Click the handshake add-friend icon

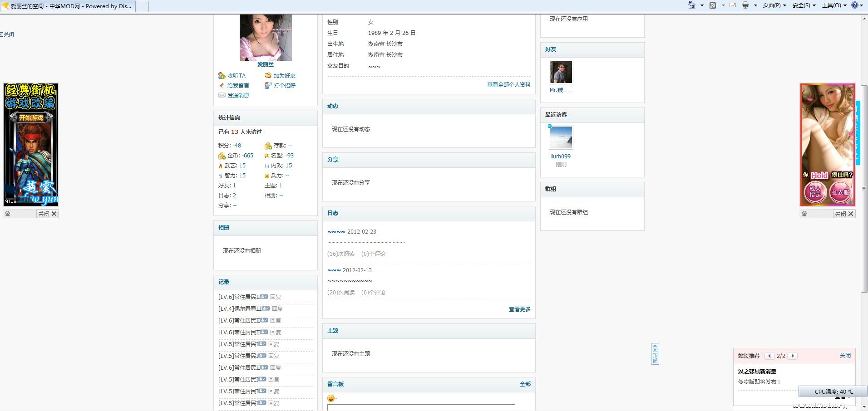268,76
